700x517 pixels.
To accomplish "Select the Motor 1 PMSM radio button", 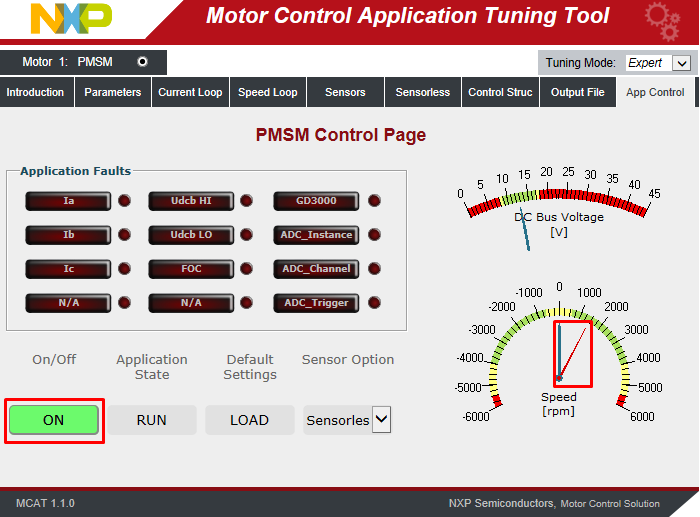I will click(142, 62).
